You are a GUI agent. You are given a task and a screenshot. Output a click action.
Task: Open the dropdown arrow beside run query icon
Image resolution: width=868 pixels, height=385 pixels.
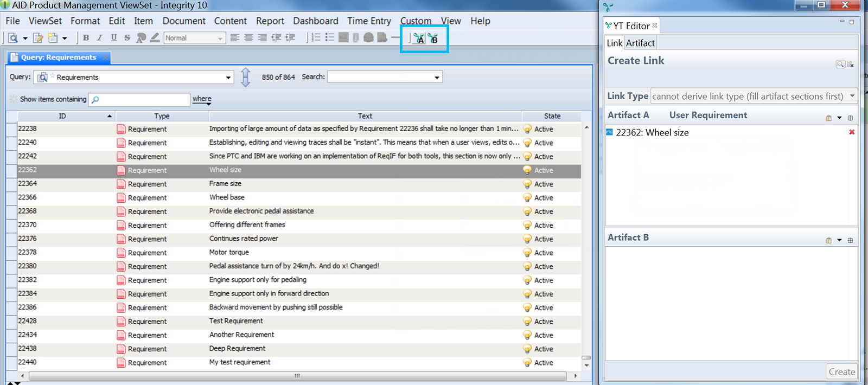25,39
